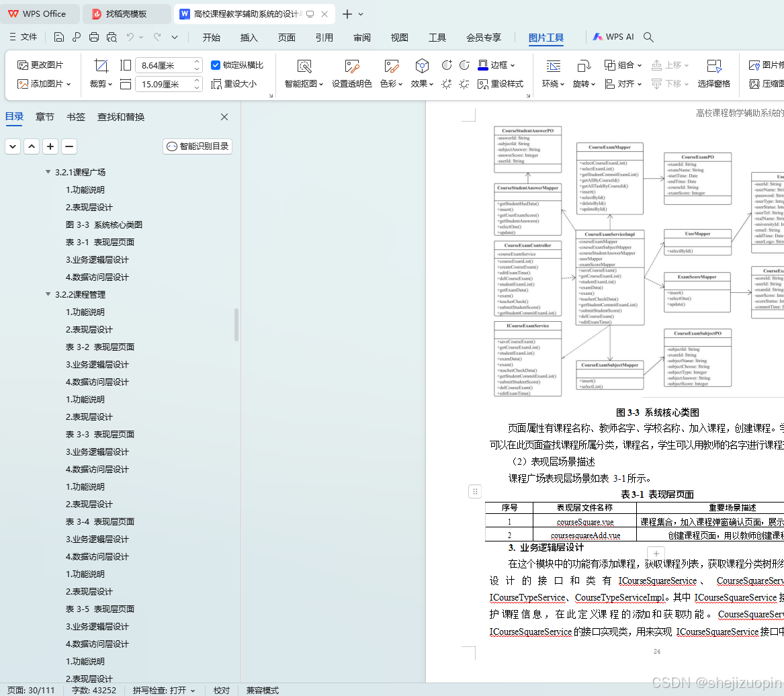Screen dimensions: 784x696
Task: Click 重设大小 reset size
Action: point(234,84)
